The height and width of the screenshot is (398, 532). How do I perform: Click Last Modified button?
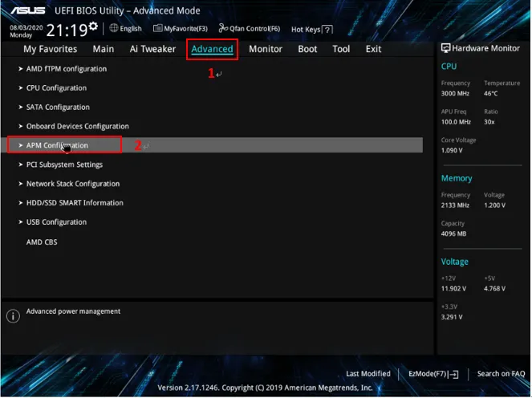[x=368, y=374]
